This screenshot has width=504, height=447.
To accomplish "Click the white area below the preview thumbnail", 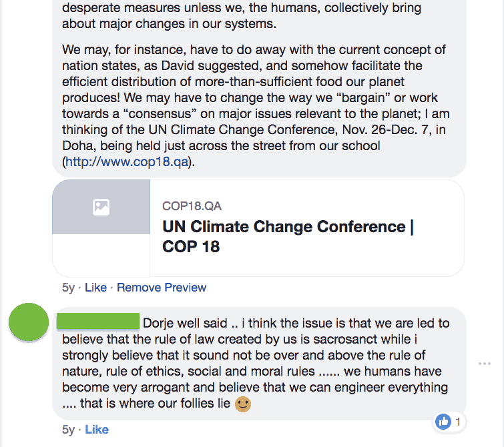I will coord(101,255).
